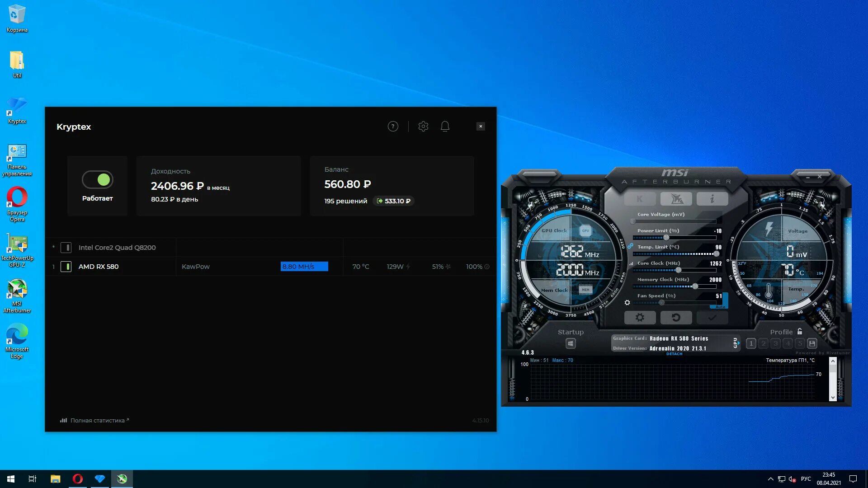Click the Afterburner K (Kombustor) button
This screenshot has width=868, height=488.
[x=640, y=199]
